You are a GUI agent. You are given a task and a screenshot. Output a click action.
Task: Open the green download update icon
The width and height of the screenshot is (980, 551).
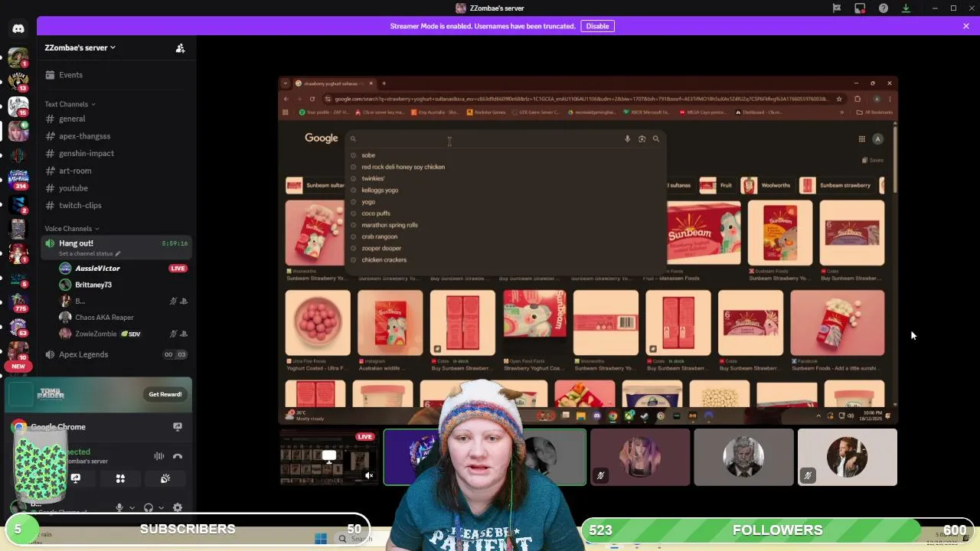pyautogui.click(x=906, y=8)
